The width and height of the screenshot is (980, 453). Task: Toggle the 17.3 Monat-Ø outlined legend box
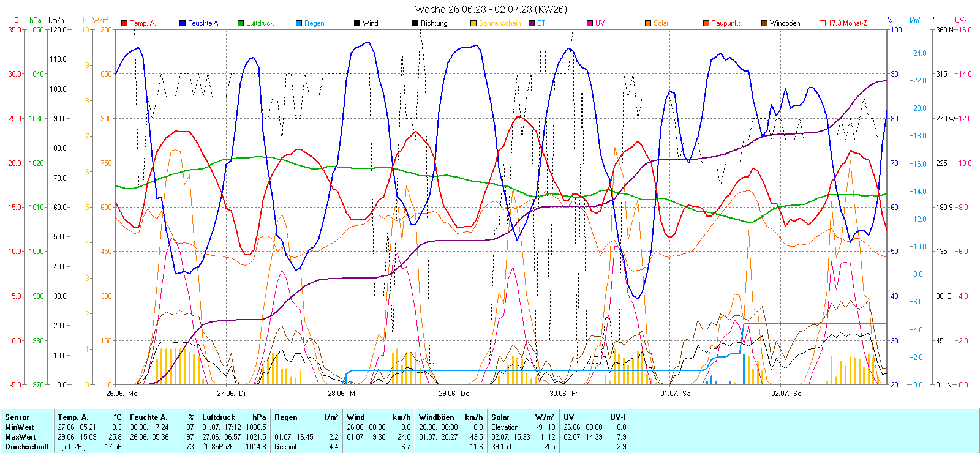point(823,23)
